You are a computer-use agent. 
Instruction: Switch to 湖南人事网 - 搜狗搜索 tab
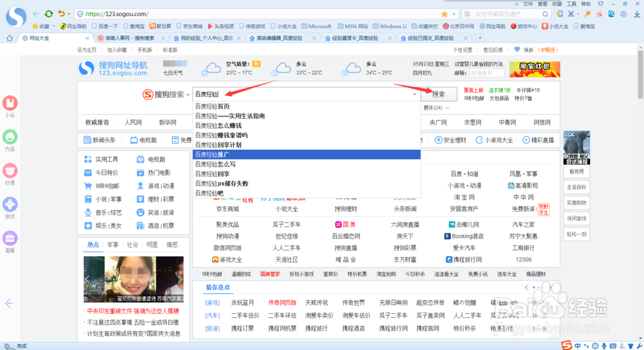click(129, 38)
